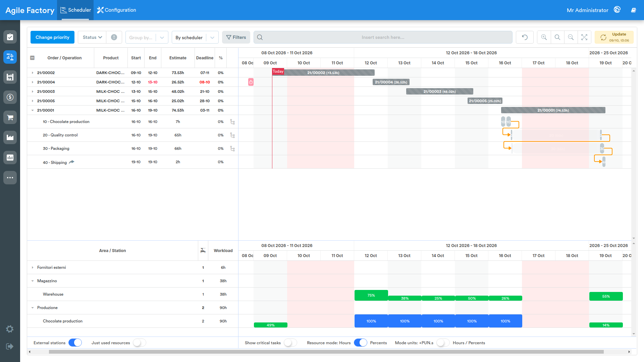This screenshot has width=644, height=362.
Task: Click the undo arrow icon
Action: pyautogui.click(x=525, y=37)
